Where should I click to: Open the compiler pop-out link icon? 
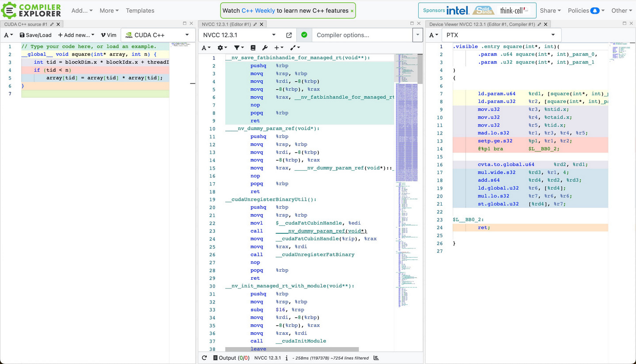point(289,35)
